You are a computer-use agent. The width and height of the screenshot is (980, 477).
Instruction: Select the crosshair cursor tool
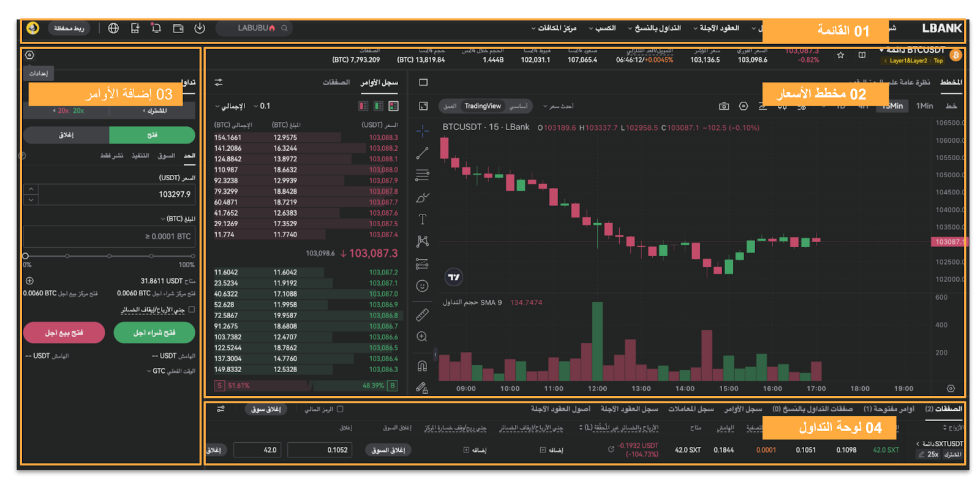coord(423,131)
